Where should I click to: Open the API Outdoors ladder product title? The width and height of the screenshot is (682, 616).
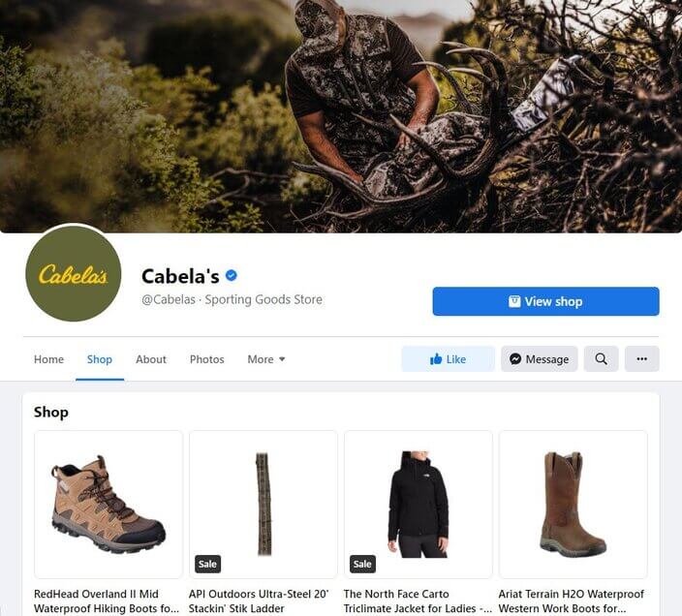pos(259,601)
